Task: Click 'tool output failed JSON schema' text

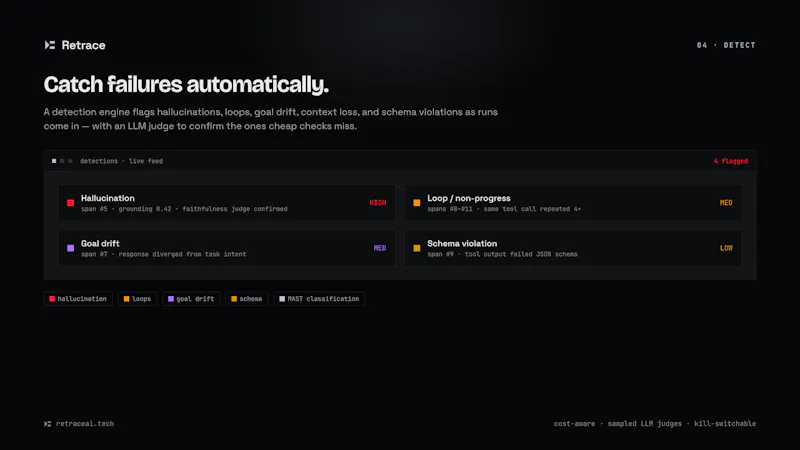Action: pos(521,254)
